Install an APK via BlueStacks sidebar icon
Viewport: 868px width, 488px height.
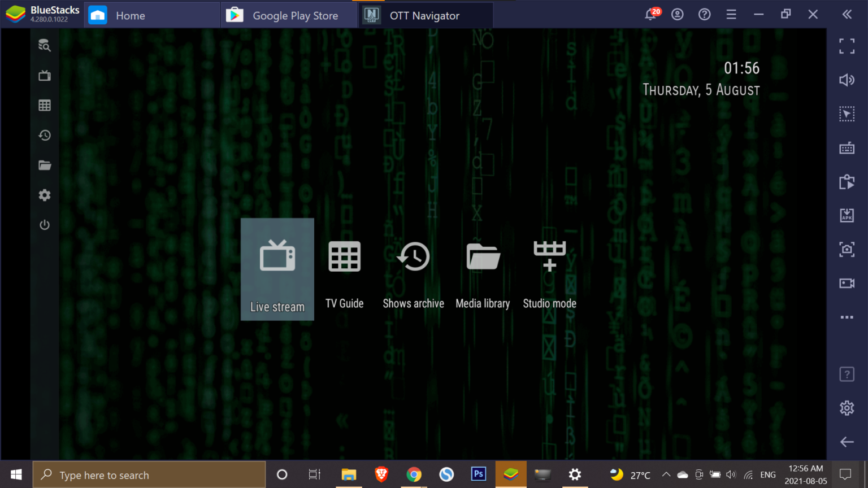click(847, 215)
